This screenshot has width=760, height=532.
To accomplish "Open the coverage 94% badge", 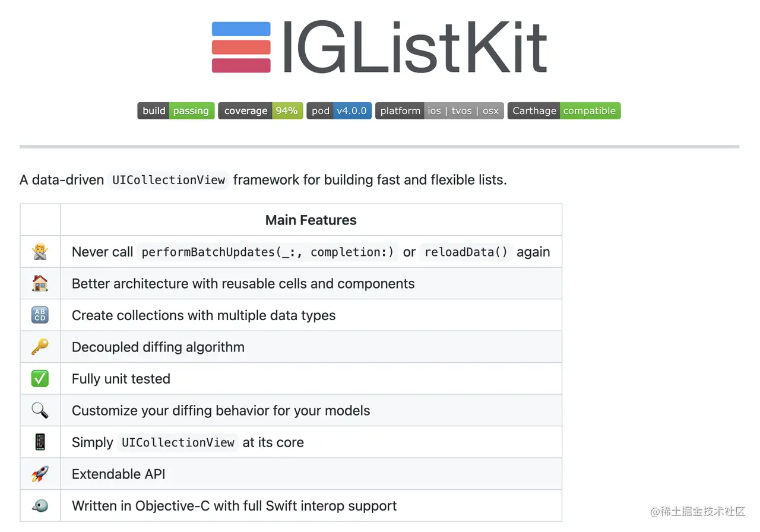I will (261, 111).
